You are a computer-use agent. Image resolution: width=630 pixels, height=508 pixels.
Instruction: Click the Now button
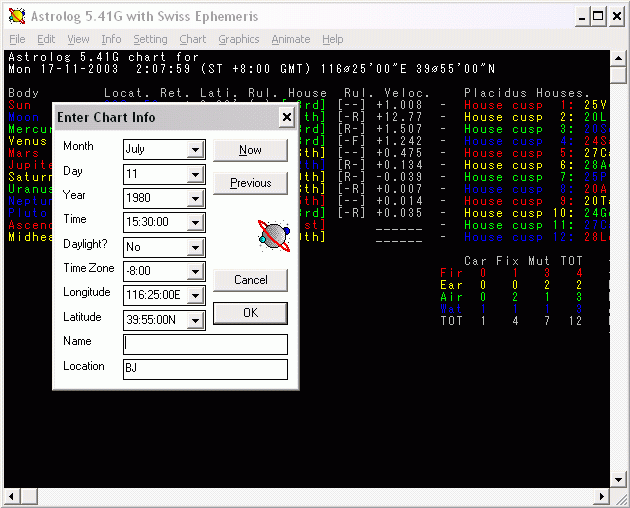click(x=250, y=150)
